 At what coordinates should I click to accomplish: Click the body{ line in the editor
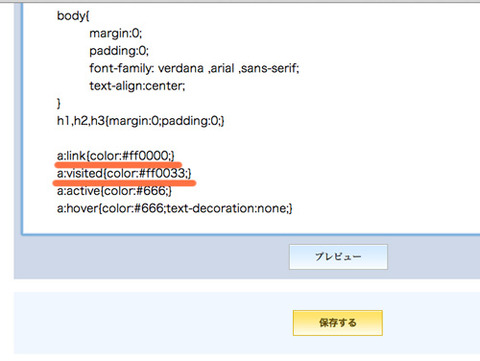click(x=73, y=16)
